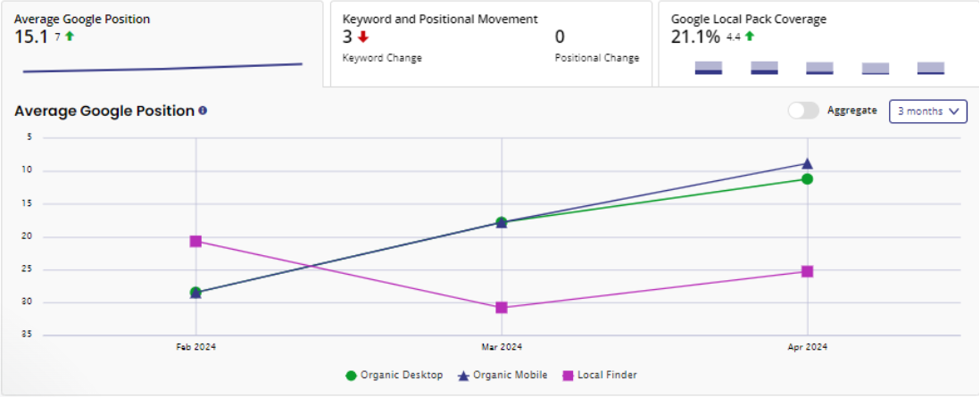Click Local Finder square marker at Mar 2024
The width and height of the screenshot is (980, 397).
click(502, 308)
